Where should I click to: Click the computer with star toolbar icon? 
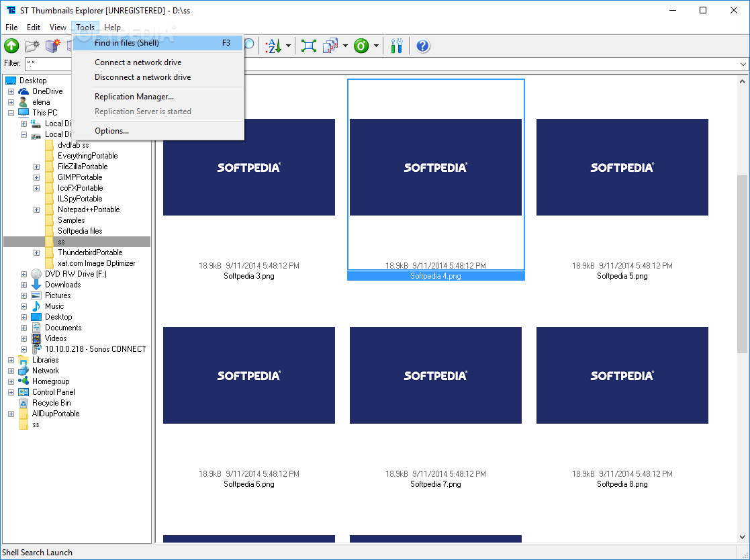(52, 46)
